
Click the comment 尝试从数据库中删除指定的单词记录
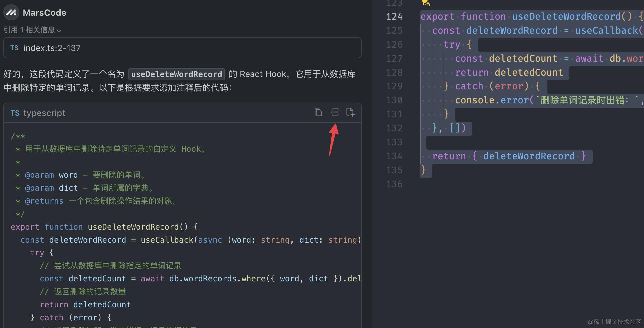pos(111,266)
